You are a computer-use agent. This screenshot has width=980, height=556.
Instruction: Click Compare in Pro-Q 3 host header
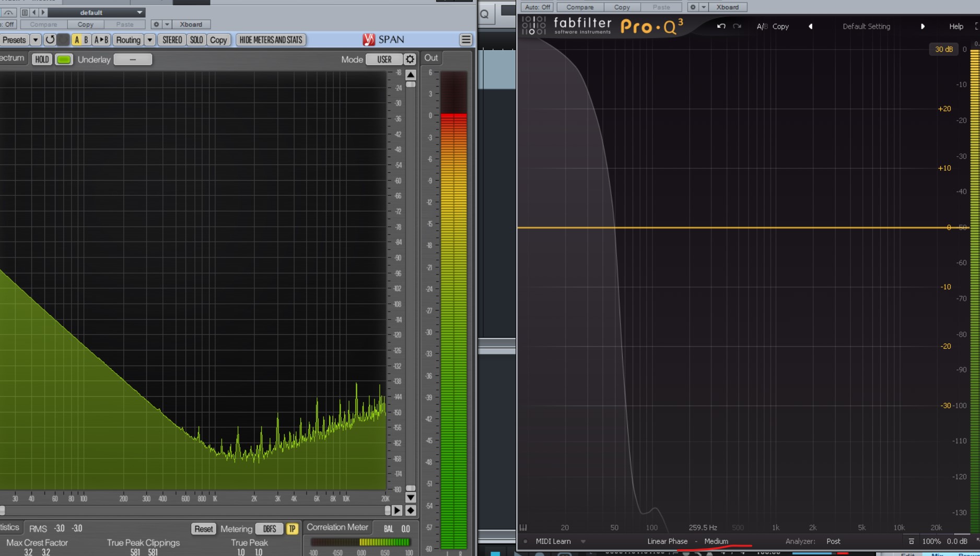(580, 7)
